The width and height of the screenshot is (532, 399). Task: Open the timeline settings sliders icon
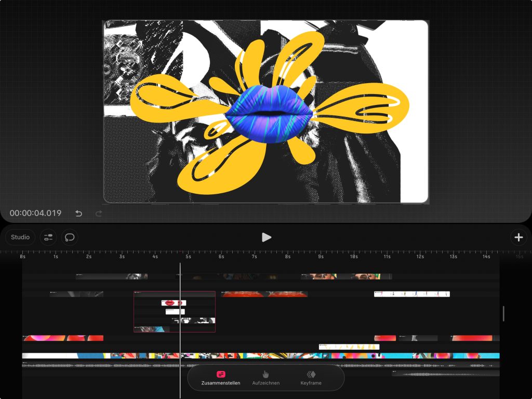[48, 237]
